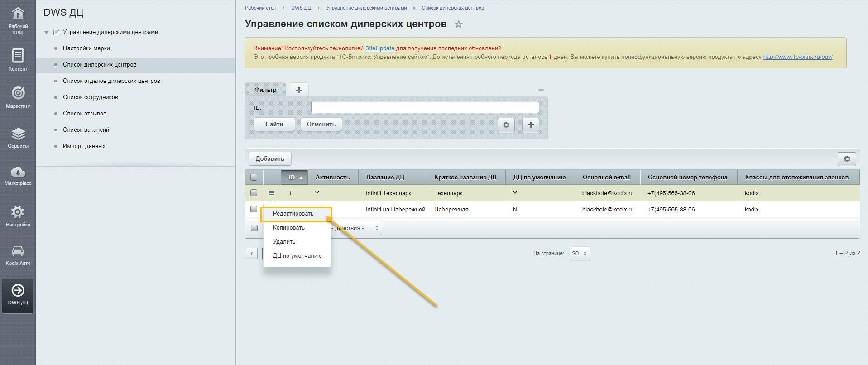Viewport: 868px width, 365px height.
Task: Select the DWS ДЦ sidebar section
Action: click(18, 295)
